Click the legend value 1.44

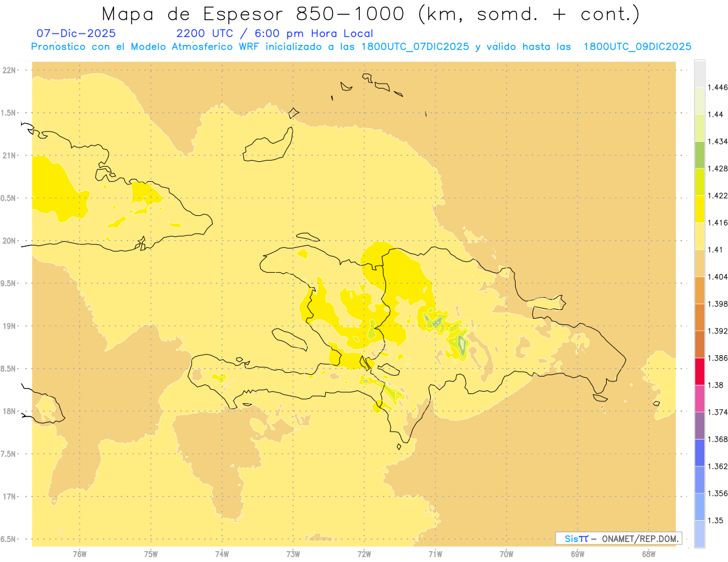[x=716, y=114]
